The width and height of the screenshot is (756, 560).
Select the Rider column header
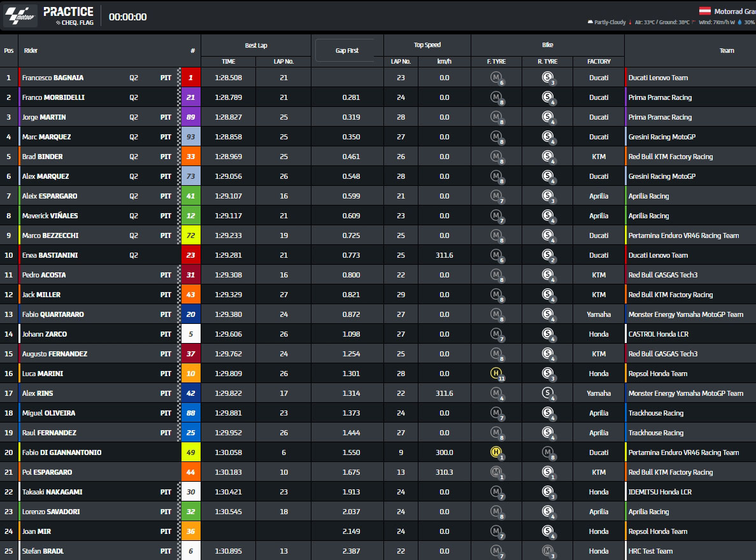tap(31, 50)
